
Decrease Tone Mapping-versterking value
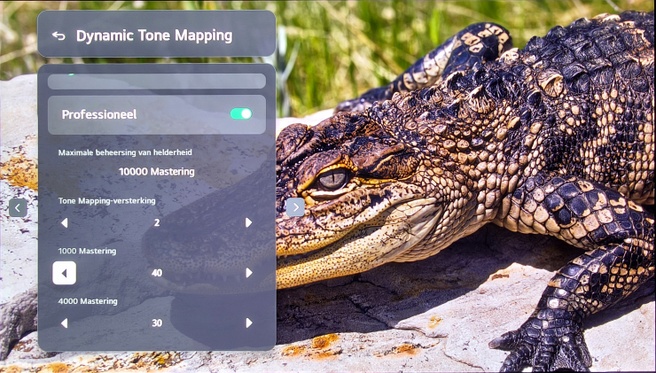tap(64, 222)
